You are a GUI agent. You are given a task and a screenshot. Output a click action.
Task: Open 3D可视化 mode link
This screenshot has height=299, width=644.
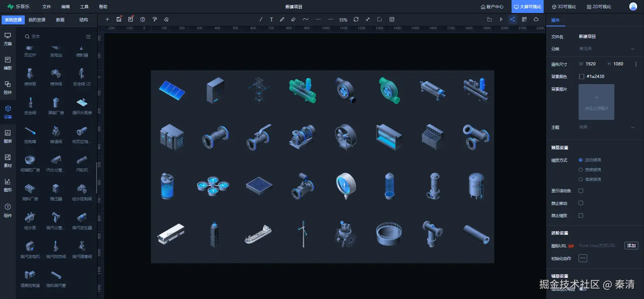tap(564, 7)
